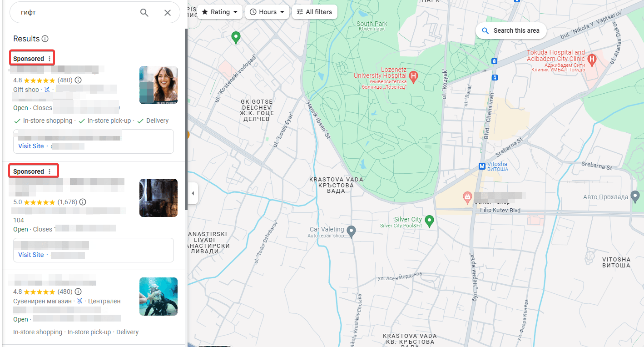Select Car Valeting repair shop pin

(x=351, y=231)
